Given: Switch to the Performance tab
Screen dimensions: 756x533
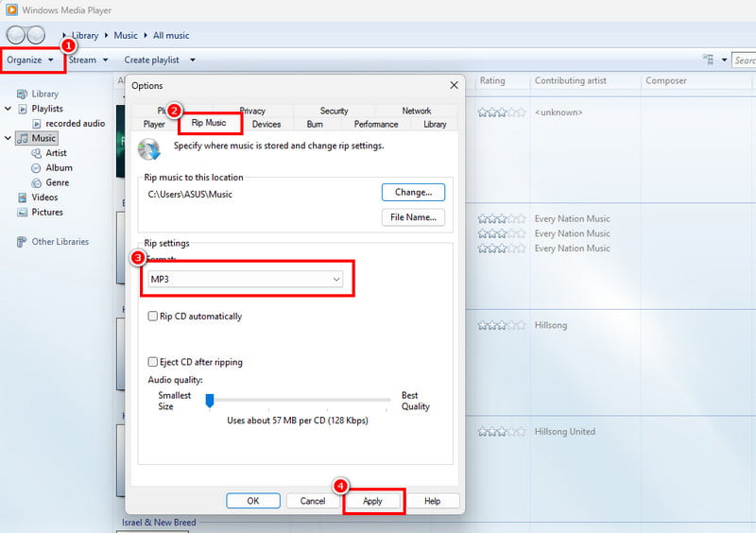Looking at the screenshot, I should coord(376,125).
